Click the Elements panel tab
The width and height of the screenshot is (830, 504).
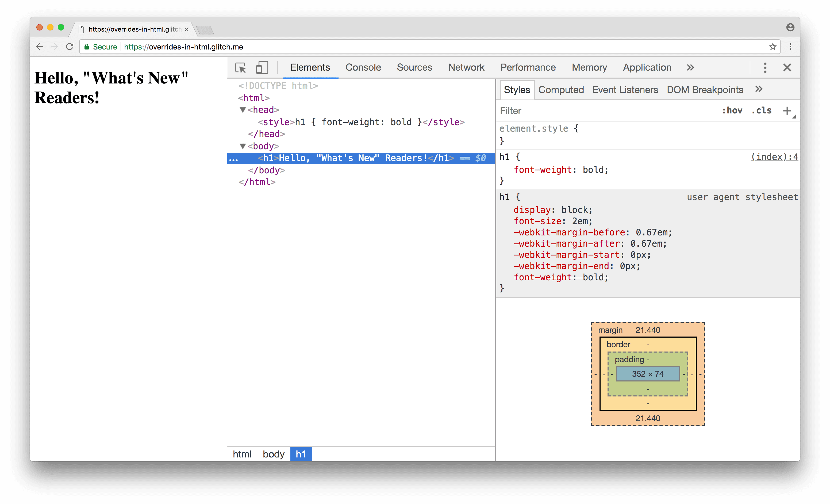pyautogui.click(x=308, y=67)
